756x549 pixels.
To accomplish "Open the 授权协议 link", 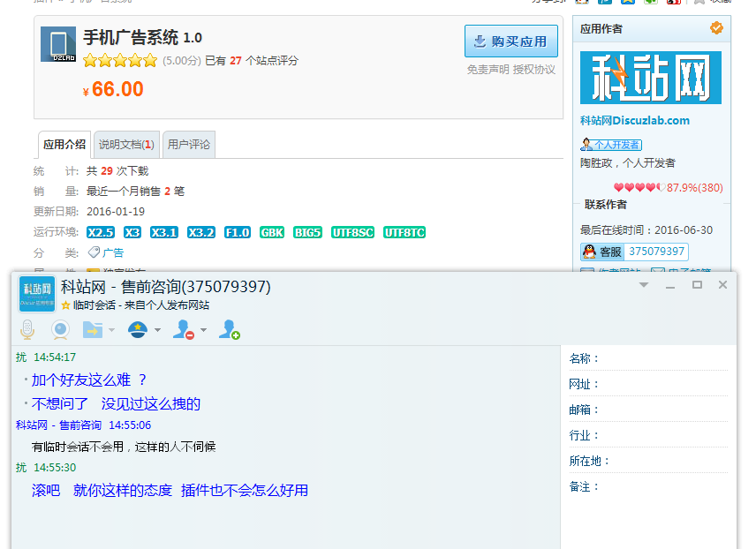I will click(x=534, y=70).
